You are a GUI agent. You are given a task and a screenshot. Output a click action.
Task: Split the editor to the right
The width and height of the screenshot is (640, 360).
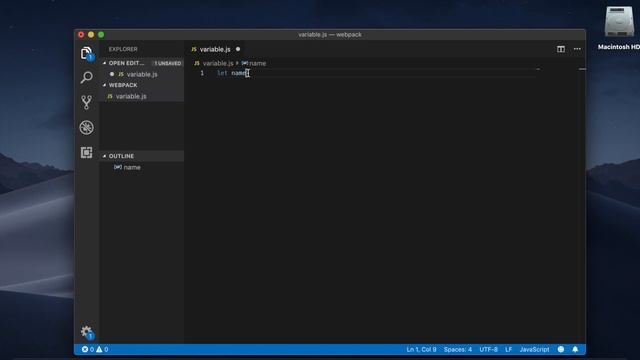pyautogui.click(x=561, y=49)
